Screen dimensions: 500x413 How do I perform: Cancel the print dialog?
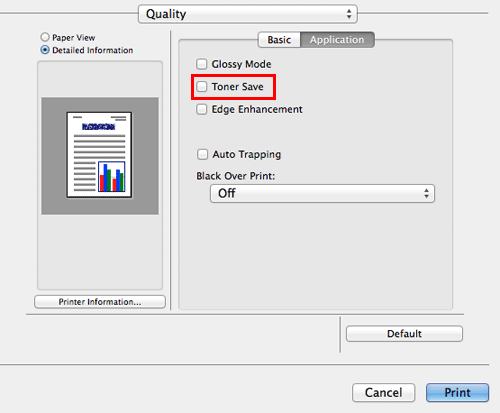(384, 392)
